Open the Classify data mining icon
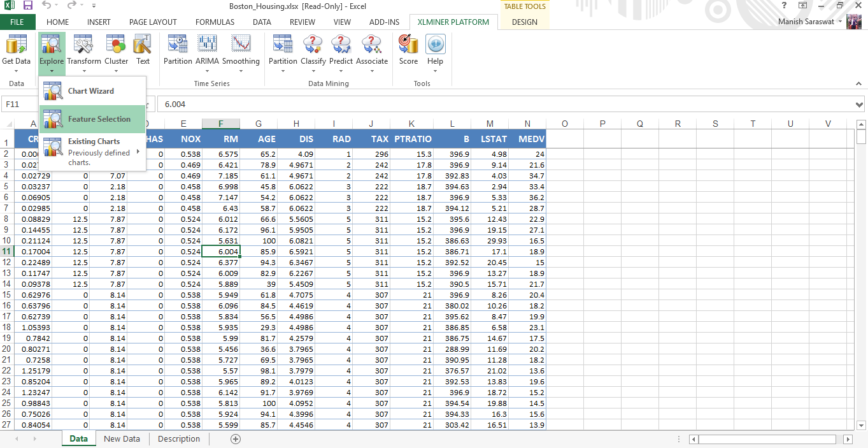Screen dimensions: 868x448 tap(313, 46)
